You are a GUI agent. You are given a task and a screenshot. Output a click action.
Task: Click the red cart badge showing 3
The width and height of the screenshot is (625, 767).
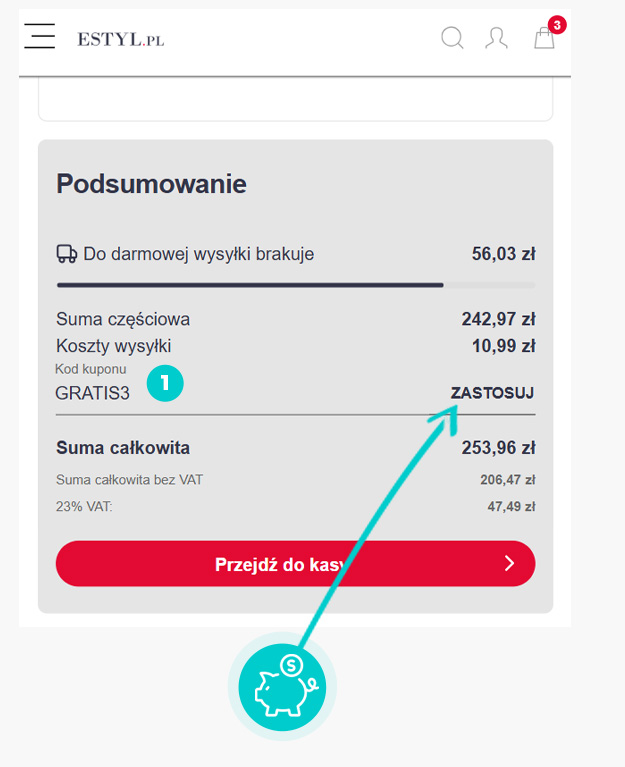pyautogui.click(x=557, y=24)
